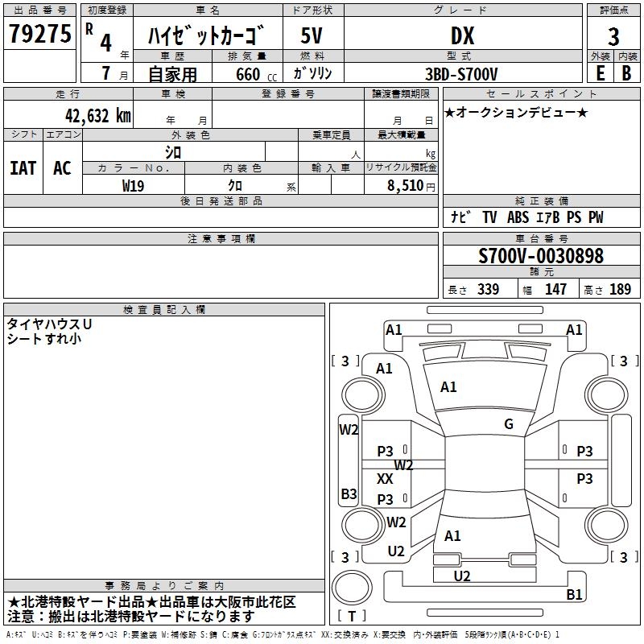The image size is (644, 644).
Task: Select interior color value クロ
Action: 235,186
